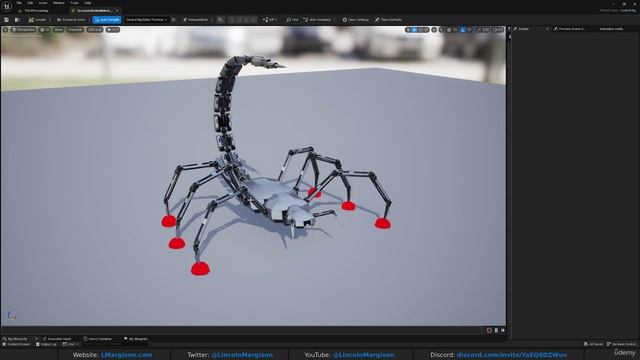Click the Release Mode button
The image size is (640, 360).
[x=196, y=20]
